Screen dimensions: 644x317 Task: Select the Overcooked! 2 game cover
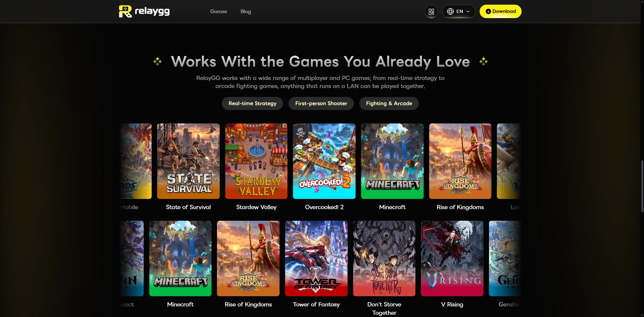tap(324, 161)
